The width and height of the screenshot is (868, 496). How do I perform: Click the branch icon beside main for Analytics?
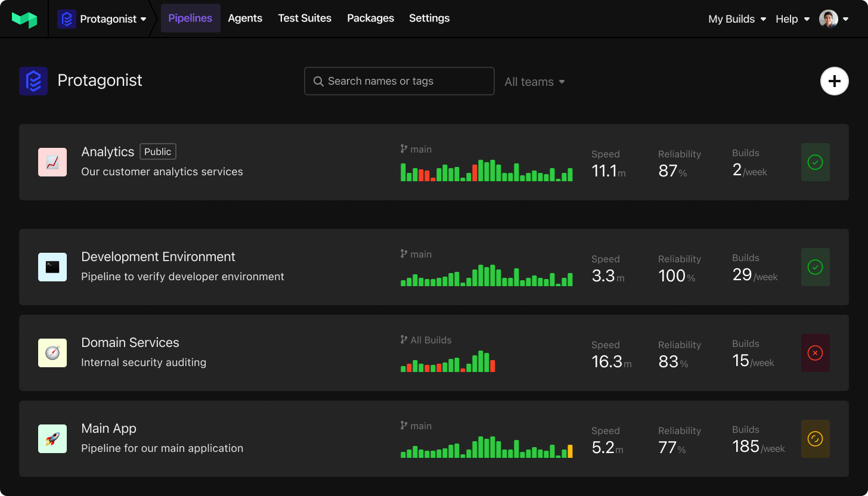pyautogui.click(x=404, y=149)
